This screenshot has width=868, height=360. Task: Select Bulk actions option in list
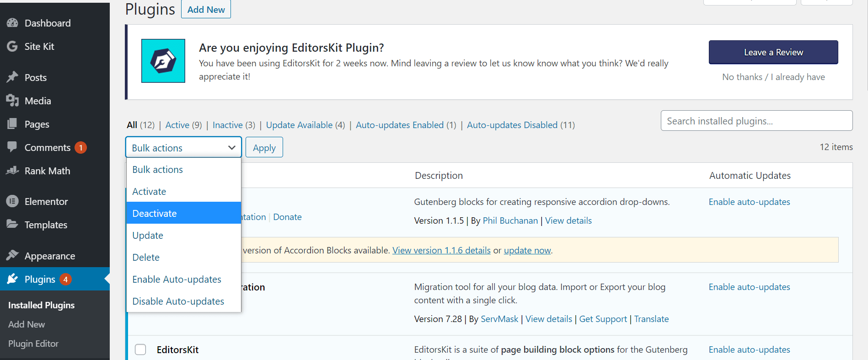coord(183,170)
